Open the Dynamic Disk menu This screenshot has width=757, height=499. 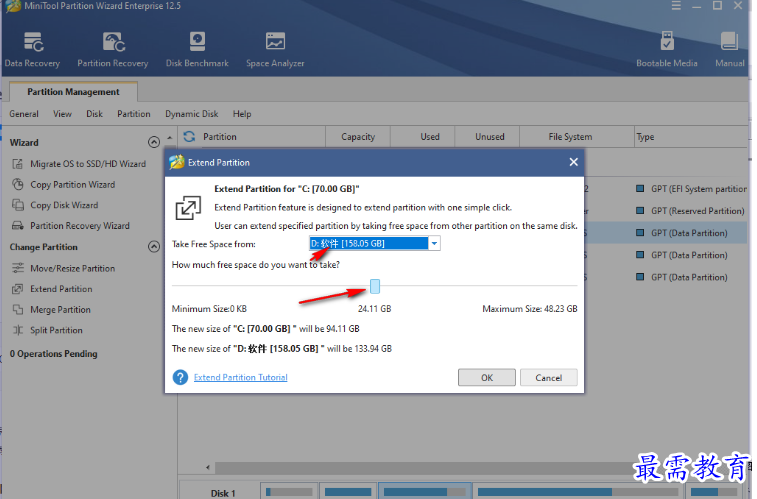tap(192, 114)
